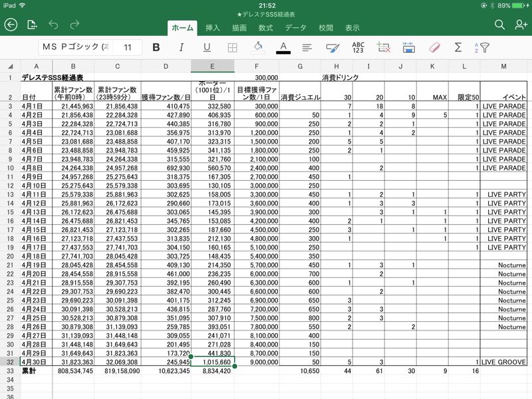Select the cell with 692,930
This screenshot has width=532, height=399.
[166, 168]
